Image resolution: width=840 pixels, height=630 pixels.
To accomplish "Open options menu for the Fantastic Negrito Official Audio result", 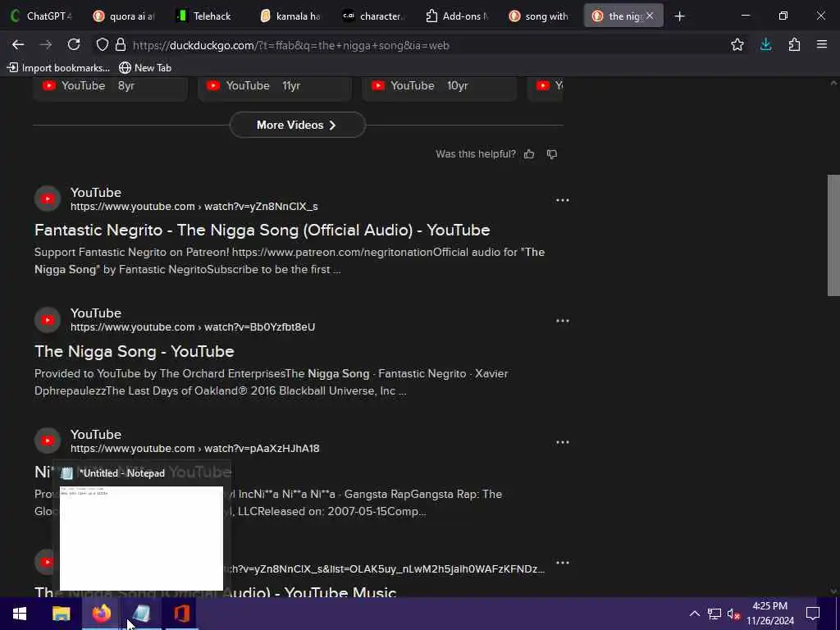I will (563, 200).
